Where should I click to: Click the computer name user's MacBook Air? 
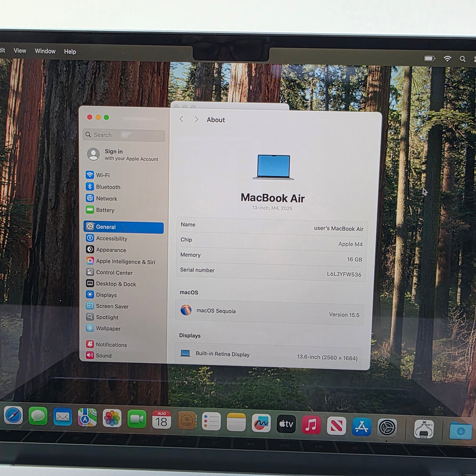point(339,228)
